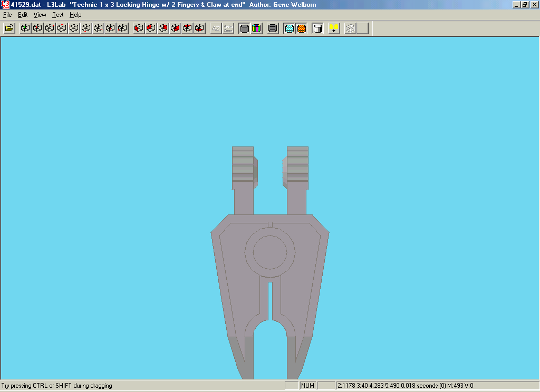Click the circular hole on the claw model
Image resolution: width=540 pixels, height=392 pixels.
point(270,252)
